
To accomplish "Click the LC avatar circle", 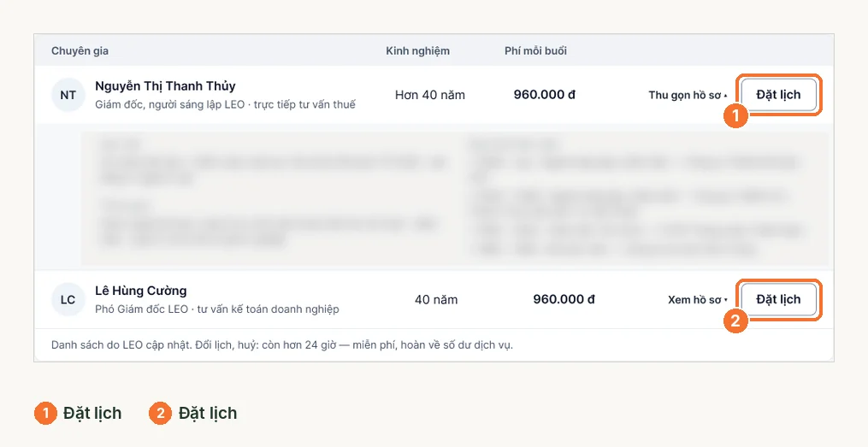I will click(x=68, y=300).
